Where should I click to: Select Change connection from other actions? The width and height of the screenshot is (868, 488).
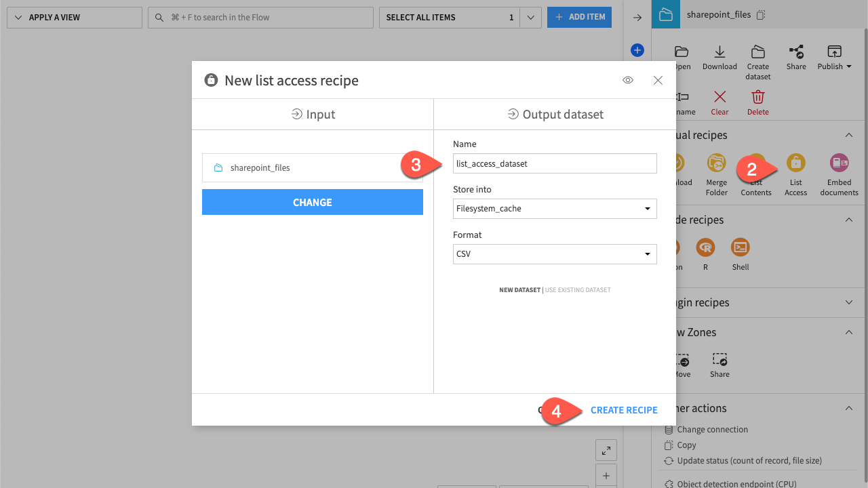[x=712, y=429]
